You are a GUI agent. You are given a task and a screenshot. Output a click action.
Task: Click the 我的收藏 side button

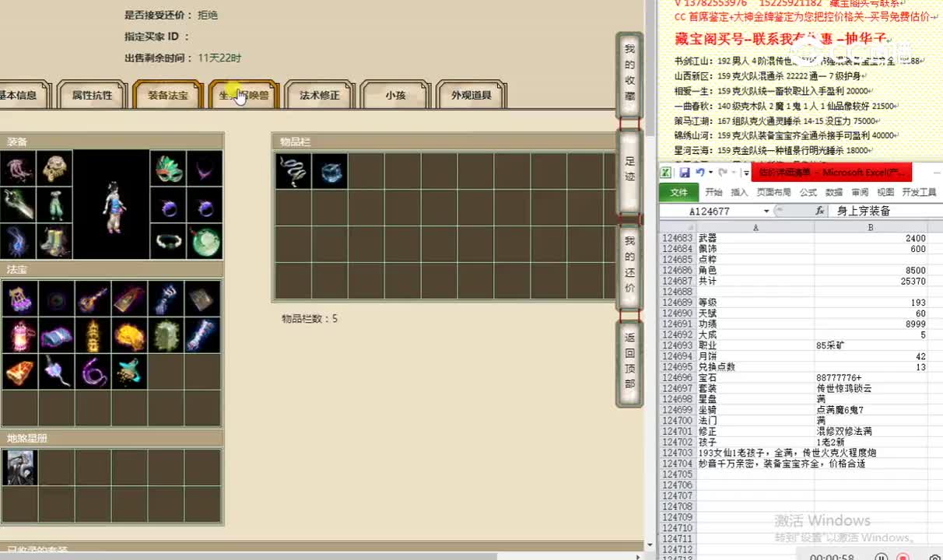(629, 74)
